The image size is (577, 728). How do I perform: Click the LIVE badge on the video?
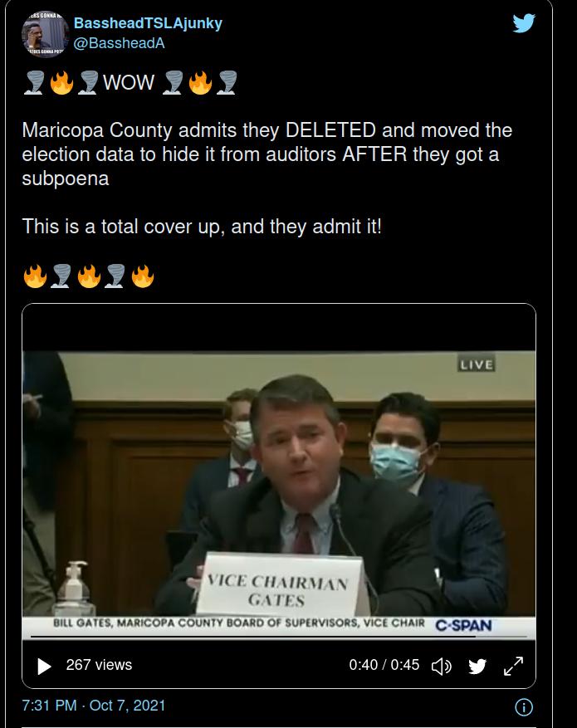click(476, 364)
